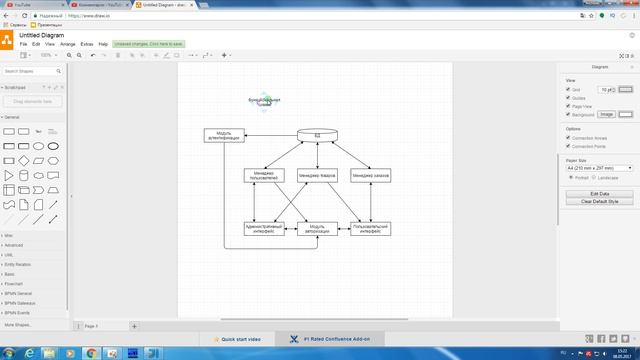Expand the UML shapes section

8,255
